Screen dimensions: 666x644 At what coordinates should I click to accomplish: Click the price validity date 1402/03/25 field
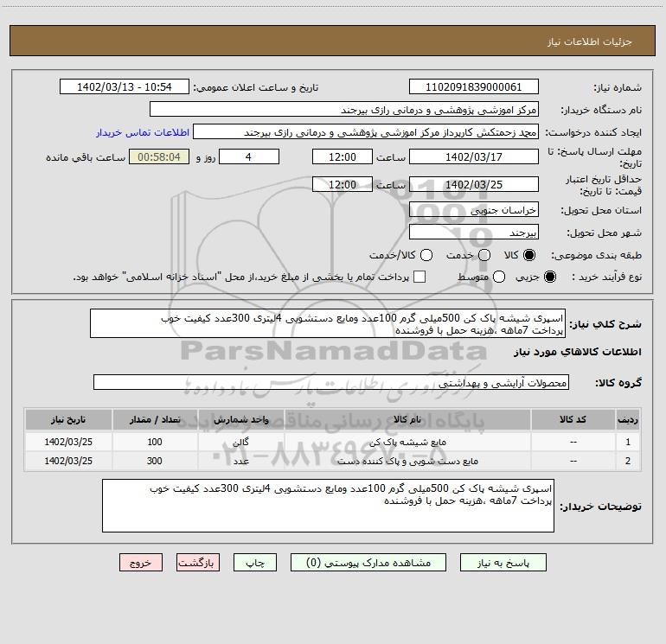[x=474, y=184]
